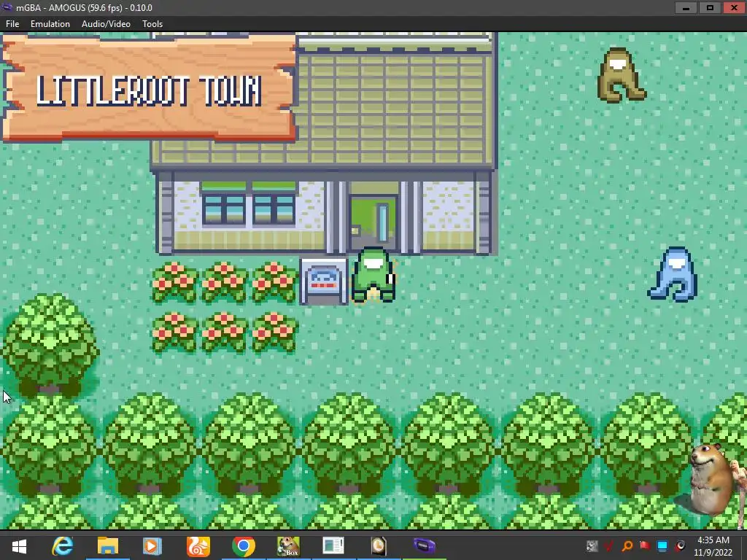Open the dog Box app in the taskbar
The height and width of the screenshot is (560, 747).
pos(288,546)
